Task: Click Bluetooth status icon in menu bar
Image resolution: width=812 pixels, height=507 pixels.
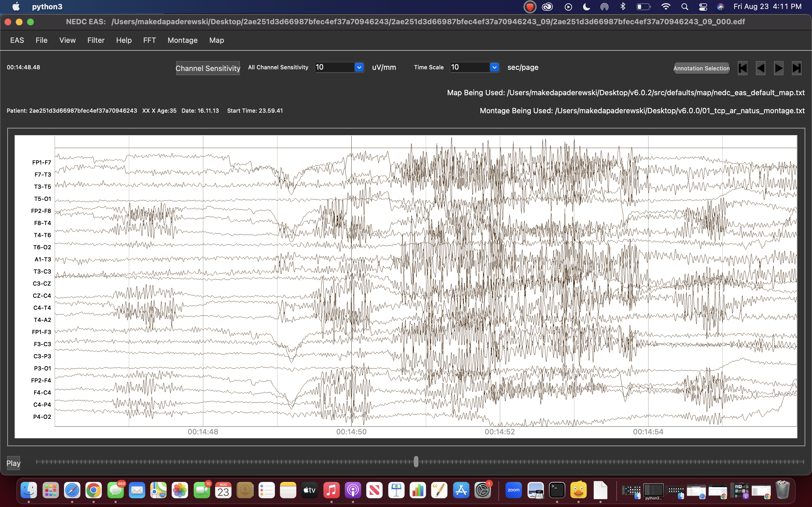Action: click(623, 7)
